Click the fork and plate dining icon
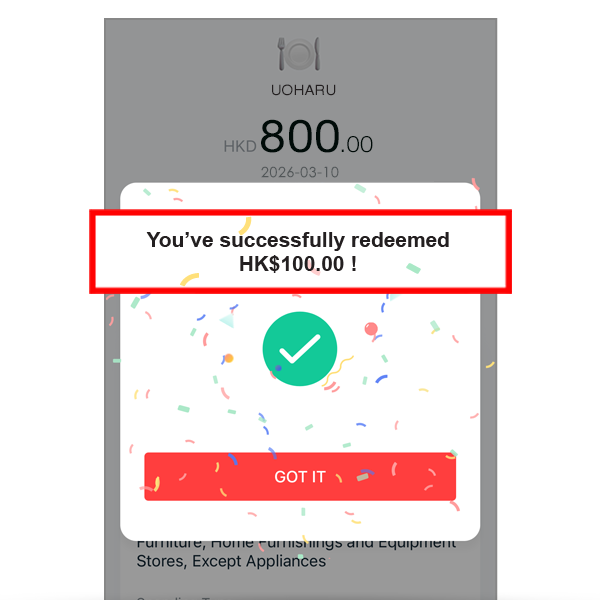 coord(299,54)
